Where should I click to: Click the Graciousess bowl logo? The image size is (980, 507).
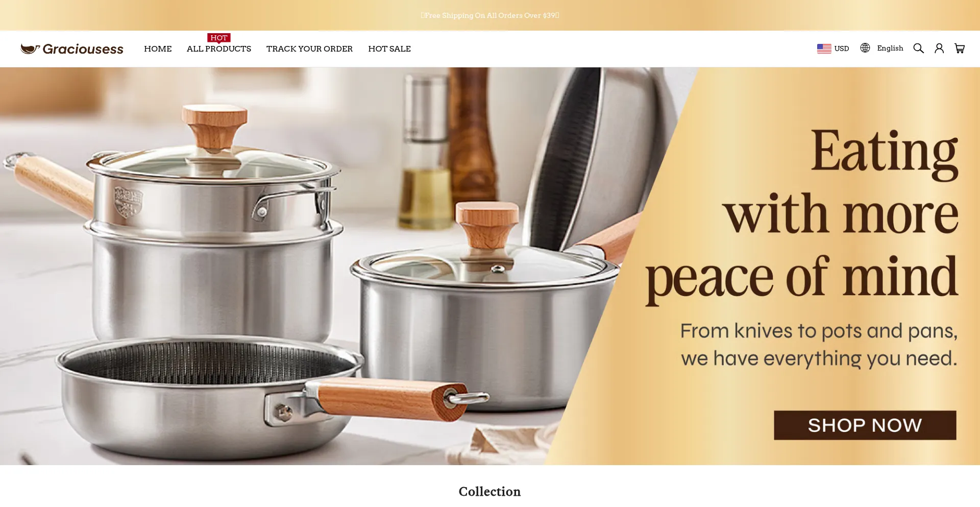click(x=30, y=49)
